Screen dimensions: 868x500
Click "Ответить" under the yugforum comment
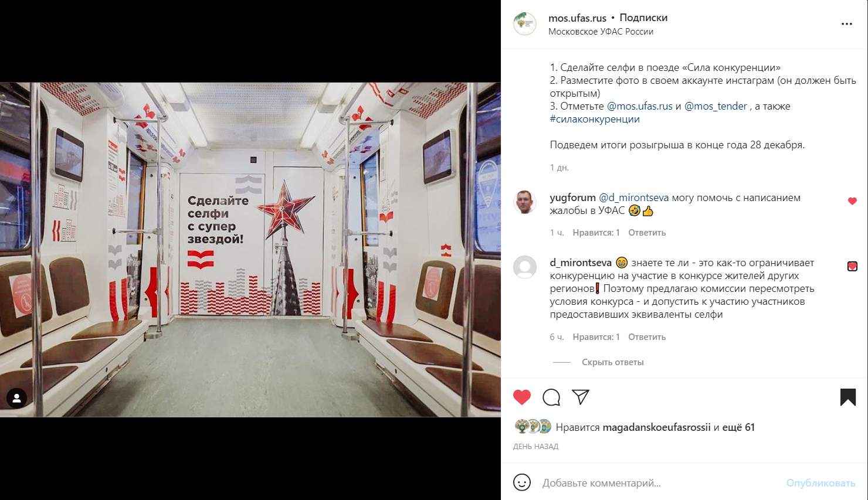tap(647, 233)
